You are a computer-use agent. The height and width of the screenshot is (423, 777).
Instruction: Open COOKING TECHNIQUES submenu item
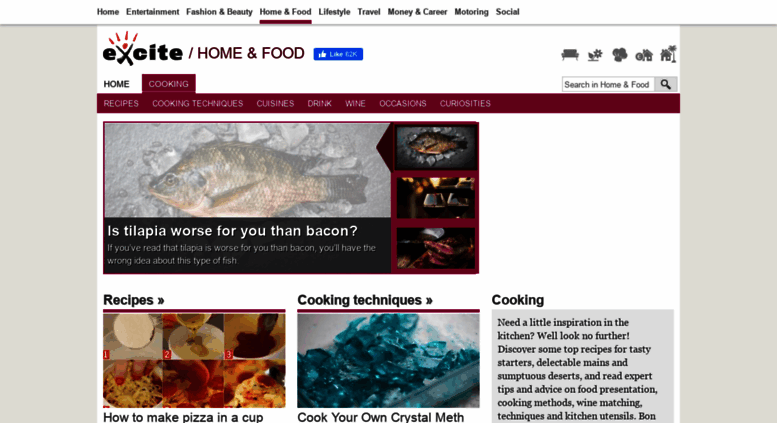pos(198,104)
